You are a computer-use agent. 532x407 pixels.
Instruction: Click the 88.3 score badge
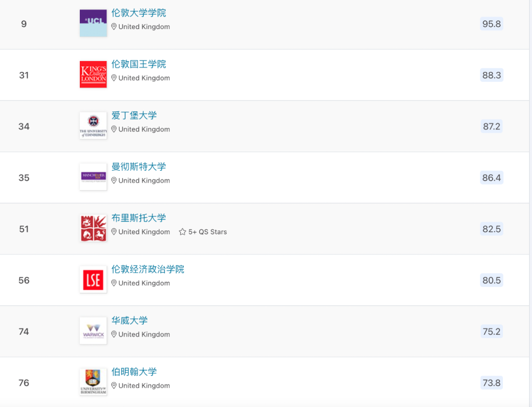[492, 75]
